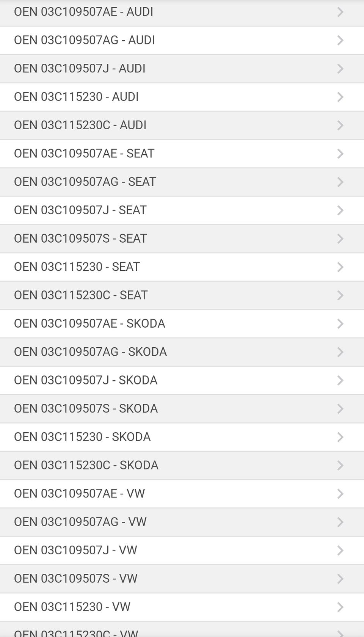This screenshot has width=364, height=637.
Task: Select OEN 03C109507J - AUDI item
Action: coord(80,68)
